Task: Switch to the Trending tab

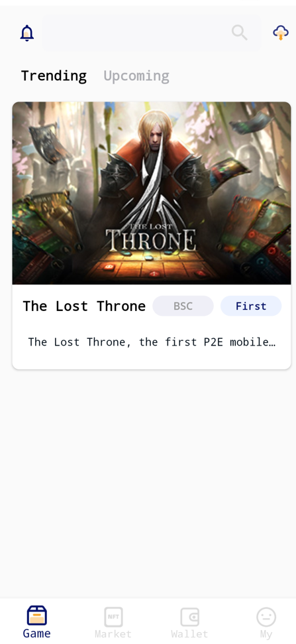Action: [54, 76]
